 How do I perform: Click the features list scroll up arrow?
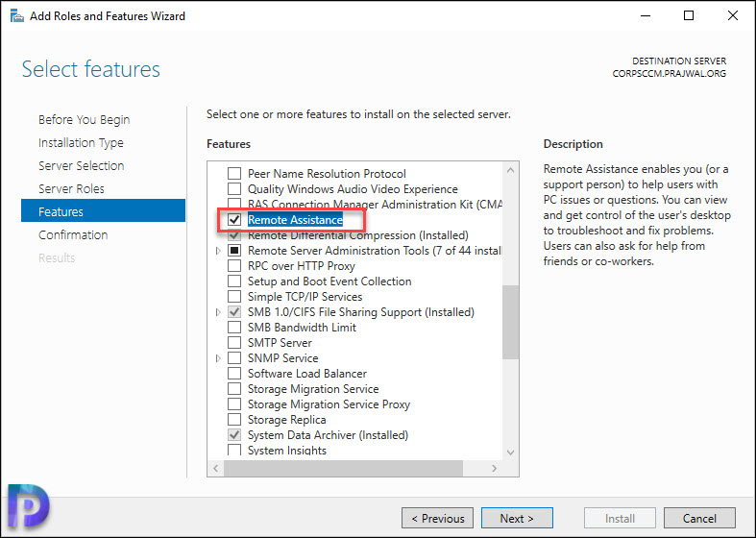pos(511,170)
